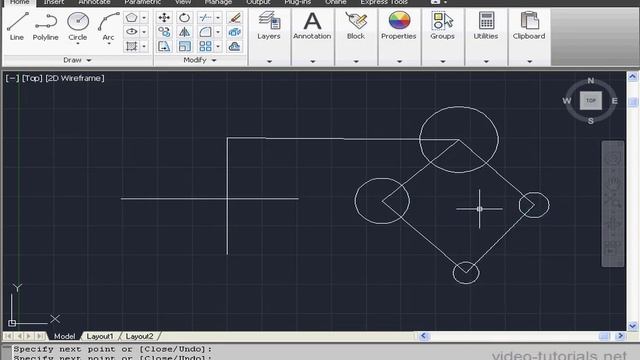The width and height of the screenshot is (640, 360).
Task: Use the Trim tool
Action: pos(205,18)
